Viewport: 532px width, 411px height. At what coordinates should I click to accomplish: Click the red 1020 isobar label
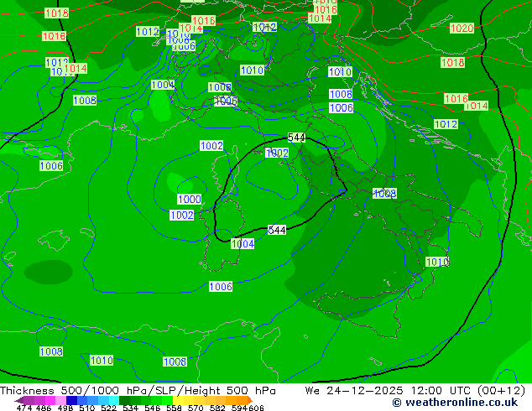pos(462,29)
